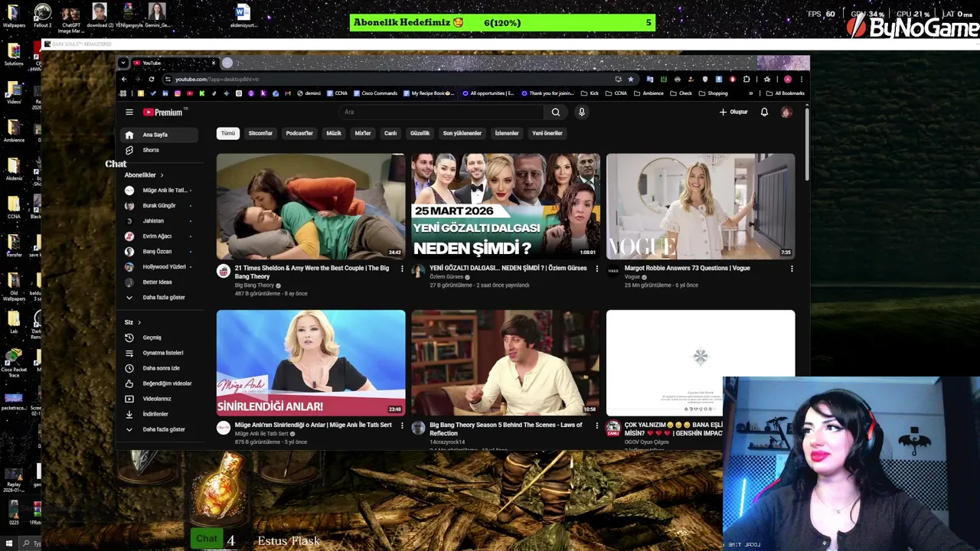Open İndirilenler in the sidebar
Image resolution: width=980 pixels, height=551 pixels.
[159, 414]
